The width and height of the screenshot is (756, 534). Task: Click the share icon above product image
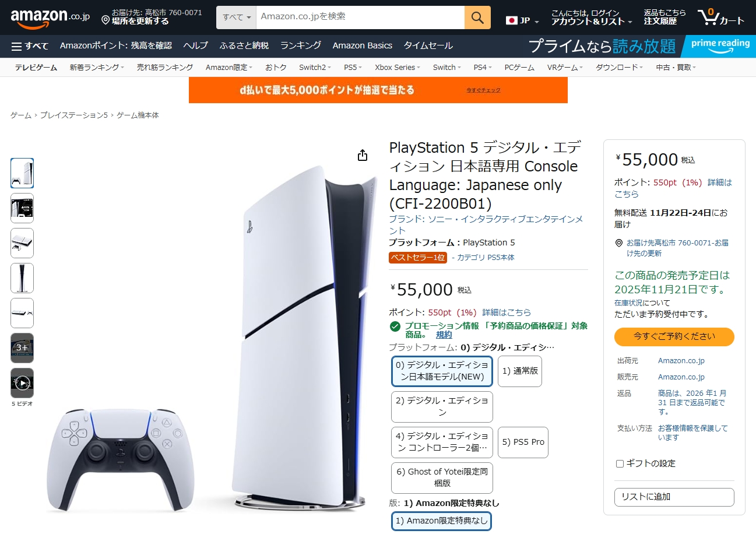pyautogui.click(x=363, y=155)
